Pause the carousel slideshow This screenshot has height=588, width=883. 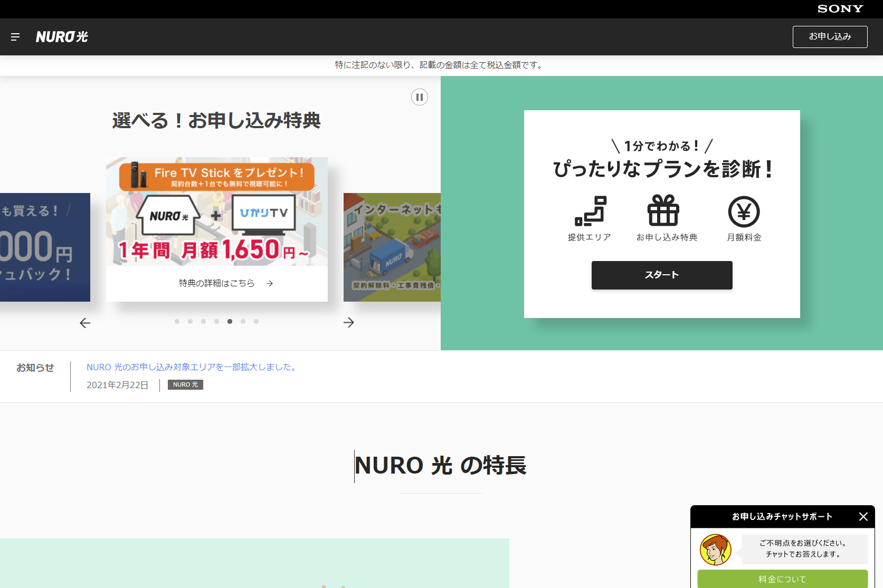tap(420, 97)
